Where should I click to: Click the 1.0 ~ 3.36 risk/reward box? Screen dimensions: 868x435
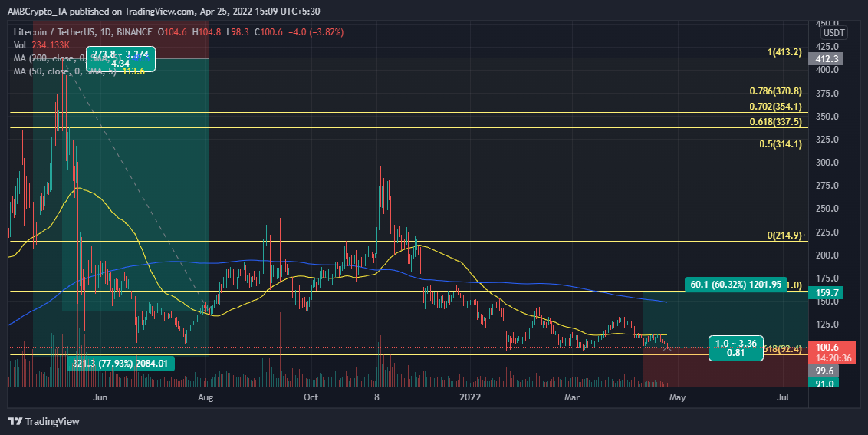735,348
